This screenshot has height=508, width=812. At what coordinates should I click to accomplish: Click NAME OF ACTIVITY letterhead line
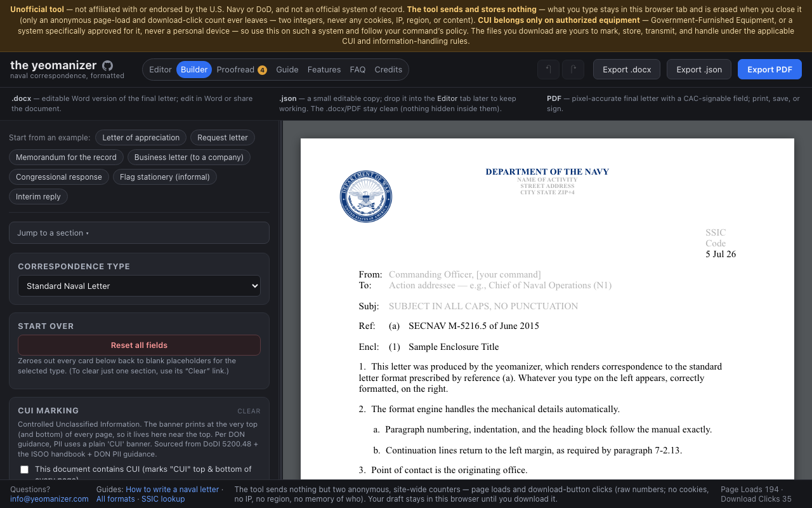pos(547,180)
